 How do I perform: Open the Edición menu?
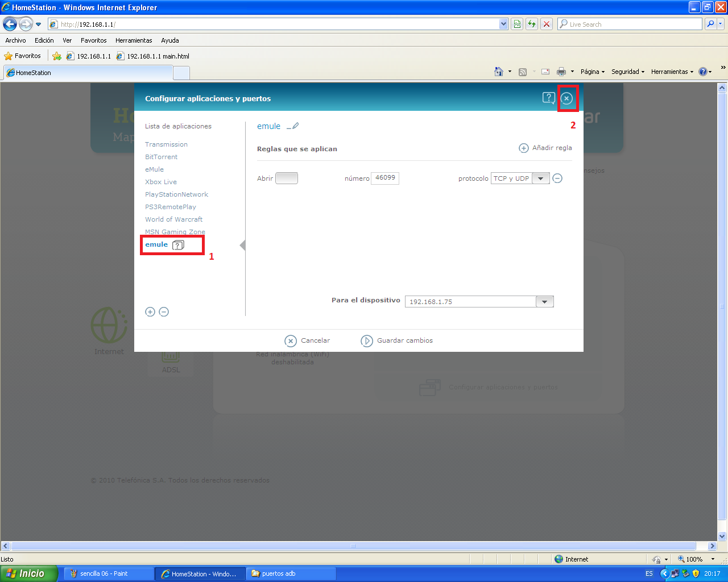point(44,40)
